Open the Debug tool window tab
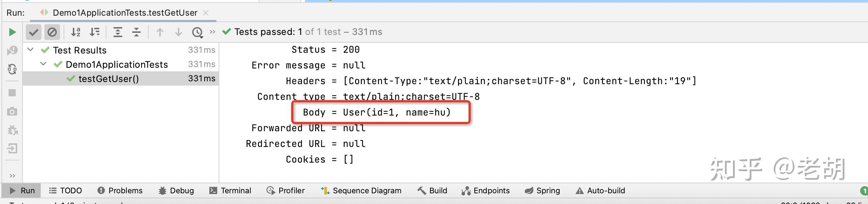 click(x=176, y=190)
